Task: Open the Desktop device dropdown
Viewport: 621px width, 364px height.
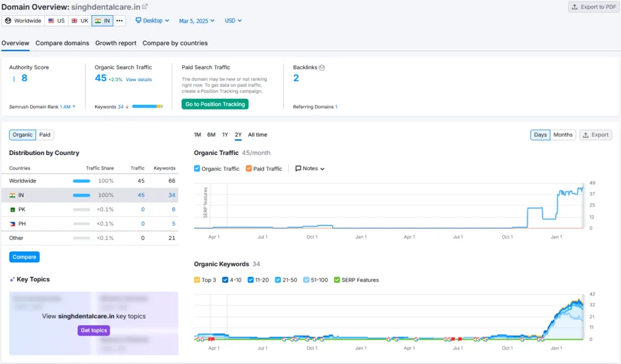Action: pos(152,21)
